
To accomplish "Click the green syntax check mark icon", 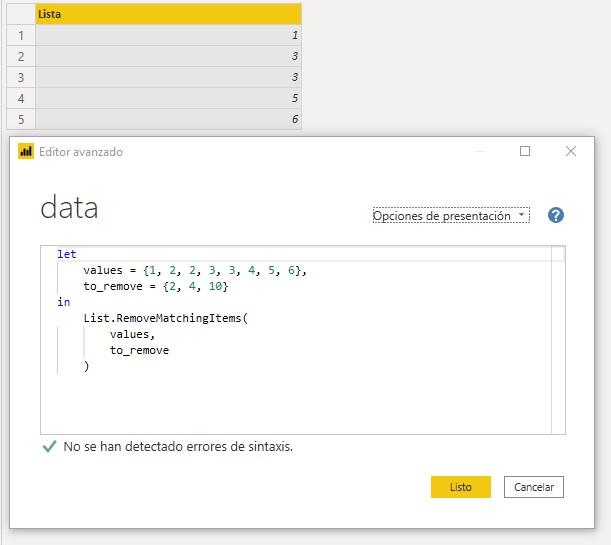I will tap(49, 447).
